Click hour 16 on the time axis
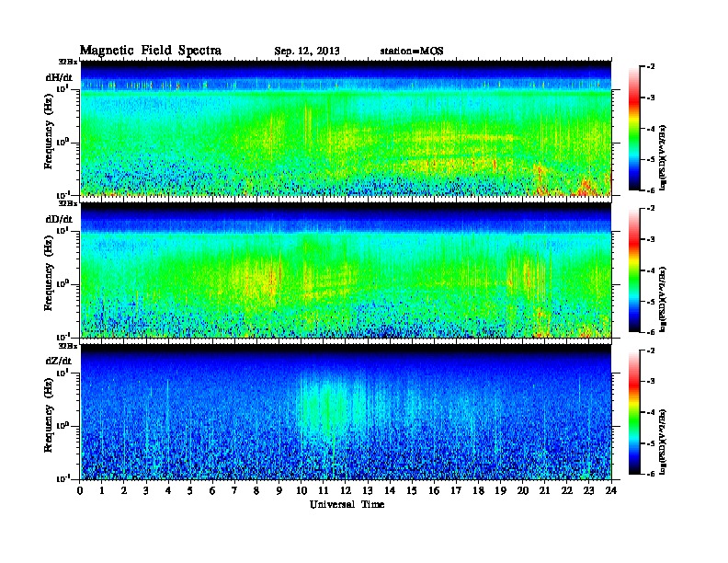 click(434, 490)
